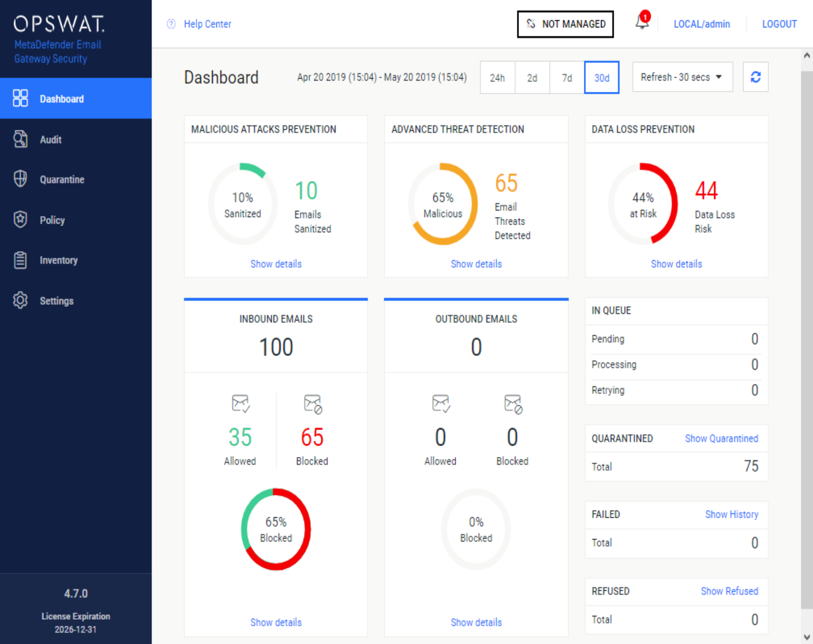Click the 65 Email Threats Detected number
Screen dimensions: 813x644
coord(506,183)
